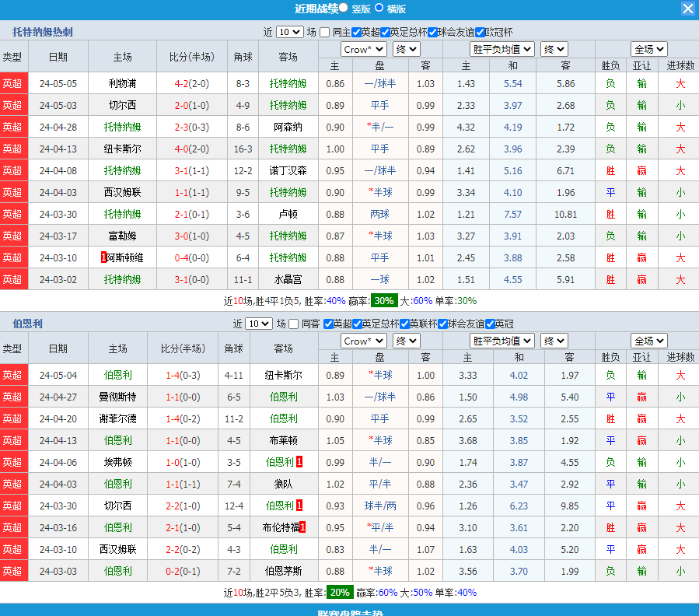699x616 pixels.
Task: Untick the 欧冠杯 checkbox
Action: (x=480, y=32)
